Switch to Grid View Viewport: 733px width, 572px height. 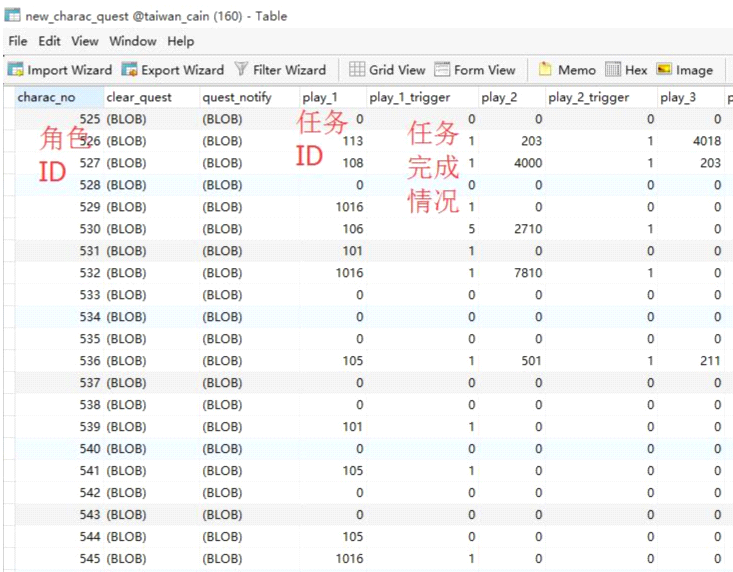pos(387,70)
